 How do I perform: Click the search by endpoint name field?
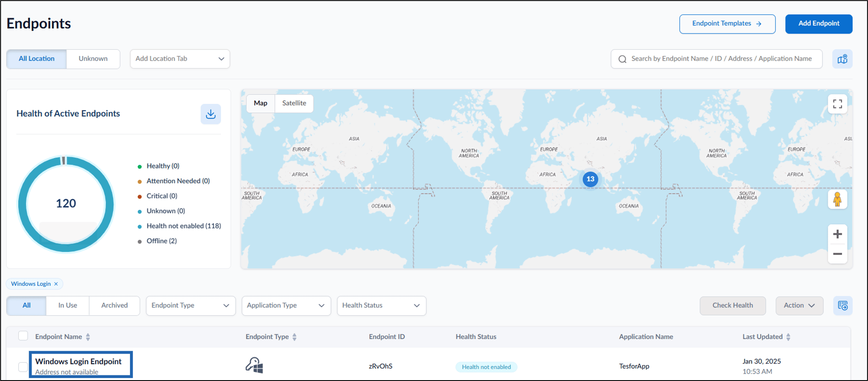[x=716, y=59]
